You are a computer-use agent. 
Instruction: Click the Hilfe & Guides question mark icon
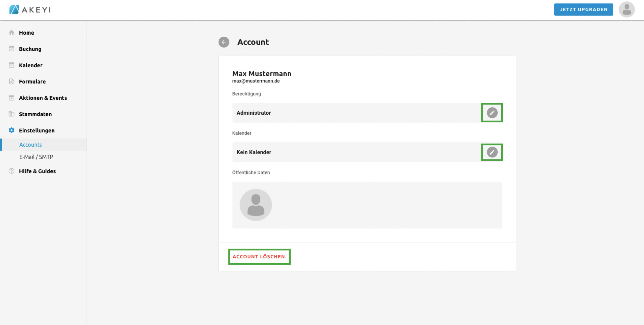(x=12, y=171)
